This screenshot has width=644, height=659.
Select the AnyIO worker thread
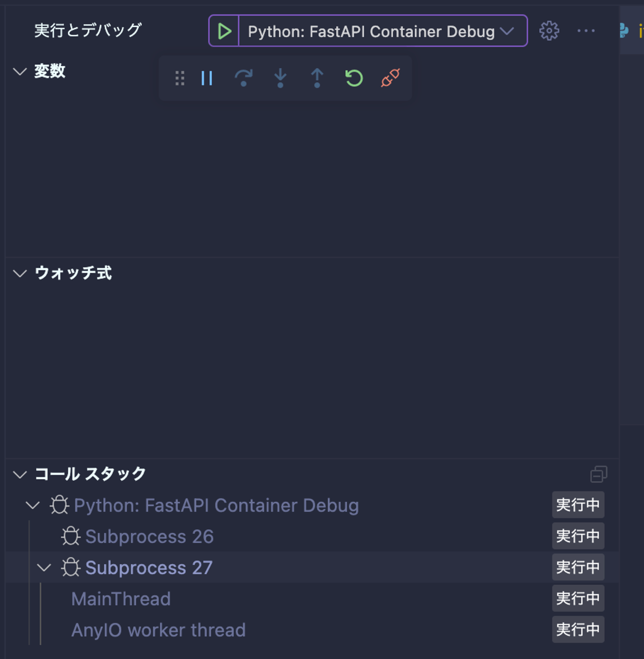tap(158, 630)
